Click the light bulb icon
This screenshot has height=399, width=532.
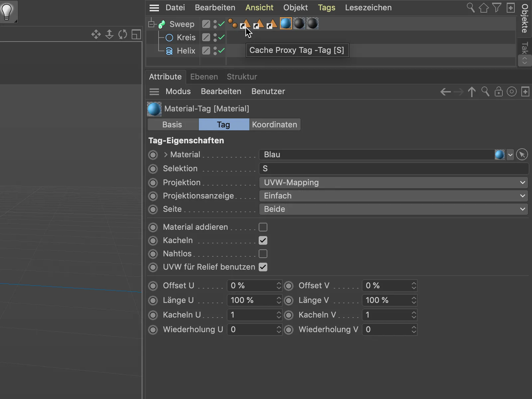pyautogui.click(x=7, y=11)
